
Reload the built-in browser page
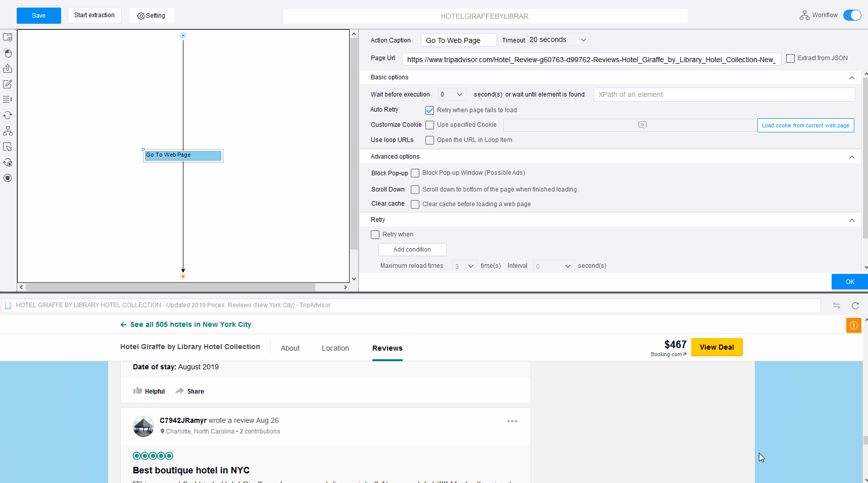click(x=855, y=305)
